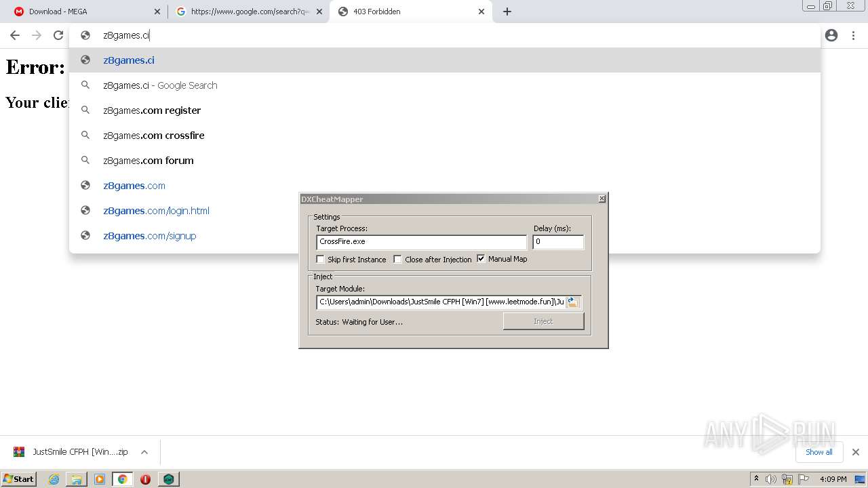Switch to the Google search tab

point(248,12)
